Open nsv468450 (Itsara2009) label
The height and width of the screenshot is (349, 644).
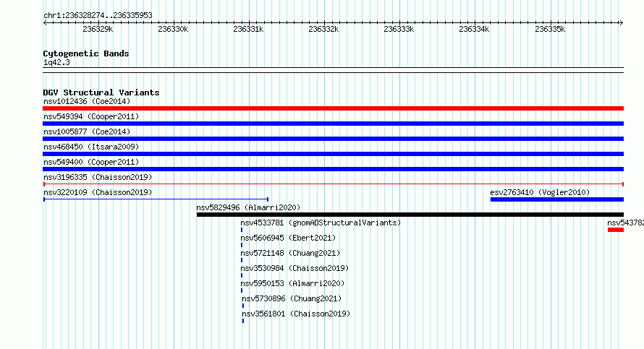tap(91, 147)
